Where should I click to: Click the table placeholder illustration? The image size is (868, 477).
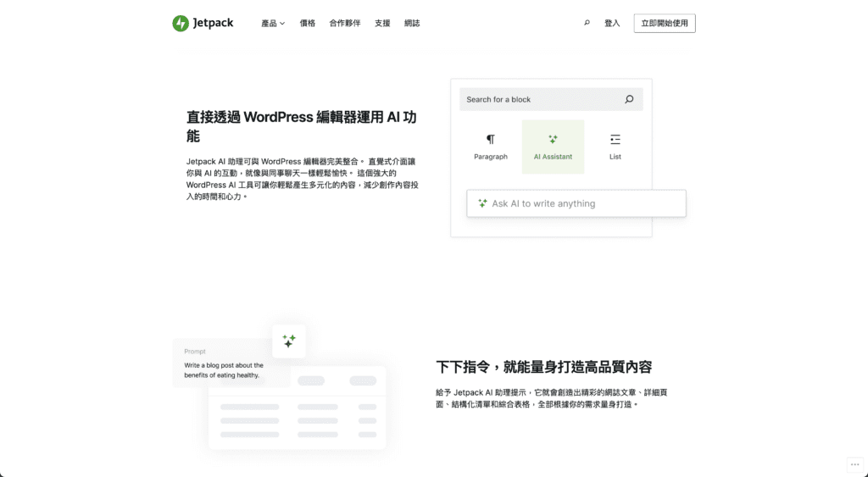point(298,411)
